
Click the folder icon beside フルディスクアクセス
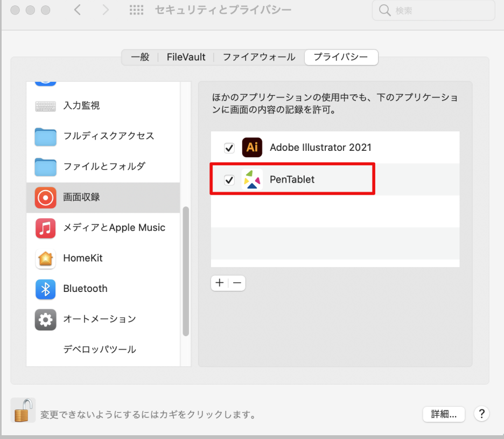[x=45, y=137]
